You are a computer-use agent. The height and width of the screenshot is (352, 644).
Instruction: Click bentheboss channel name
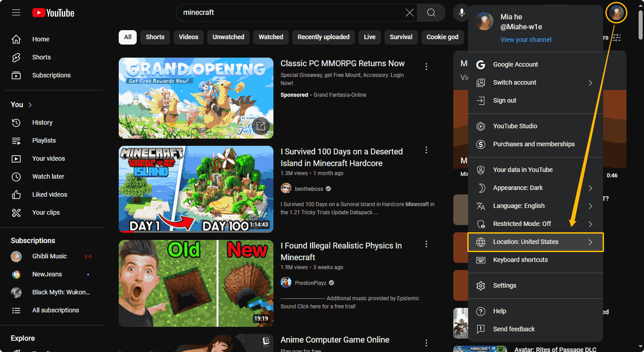[x=309, y=189]
